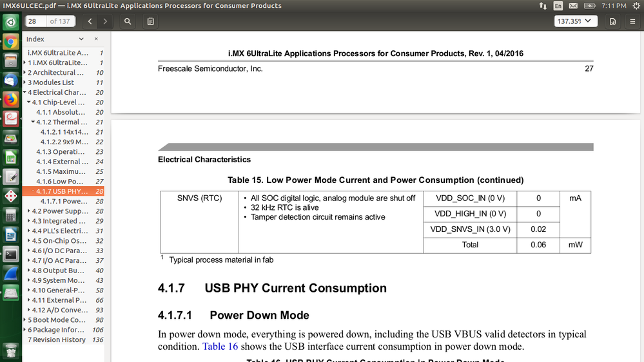Image resolution: width=644 pixels, height=362 pixels.
Task: Open the blue shark fin launcher icon
Action: [x=11, y=274]
